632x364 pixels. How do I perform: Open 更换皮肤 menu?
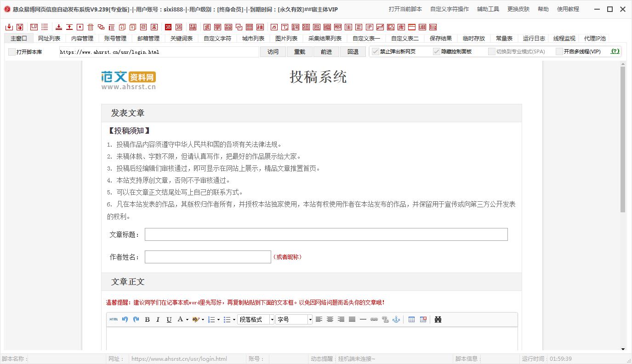pos(518,9)
